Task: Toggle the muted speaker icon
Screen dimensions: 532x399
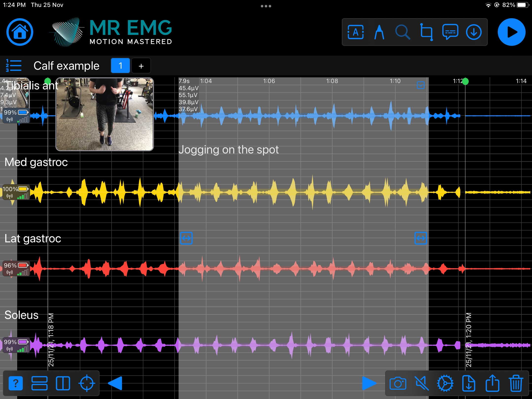Action: click(x=421, y=383)
